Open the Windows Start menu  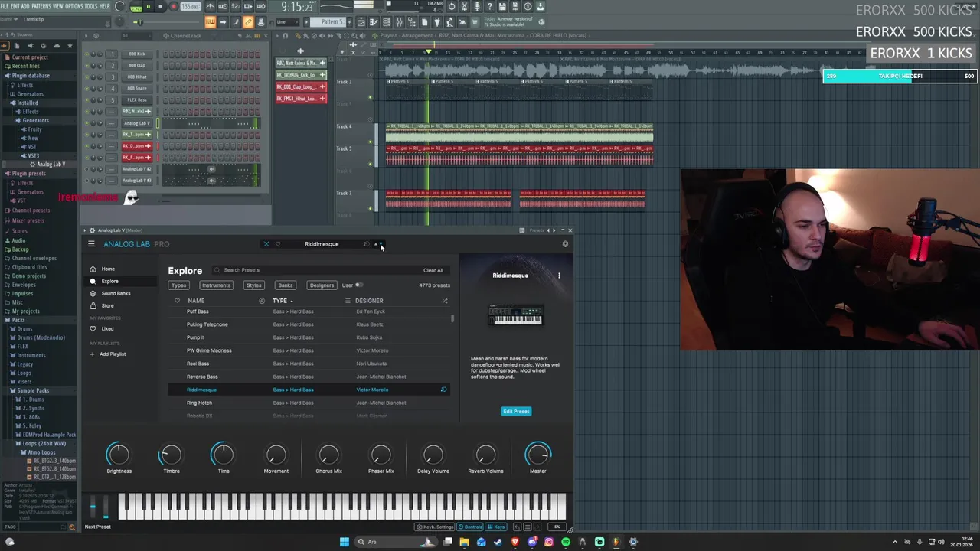point(345,542)
